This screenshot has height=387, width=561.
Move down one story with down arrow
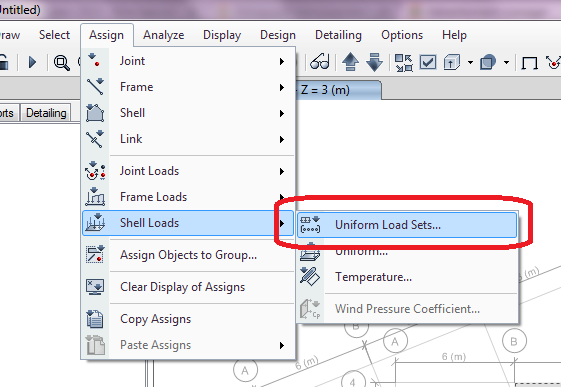coord(374,62)
